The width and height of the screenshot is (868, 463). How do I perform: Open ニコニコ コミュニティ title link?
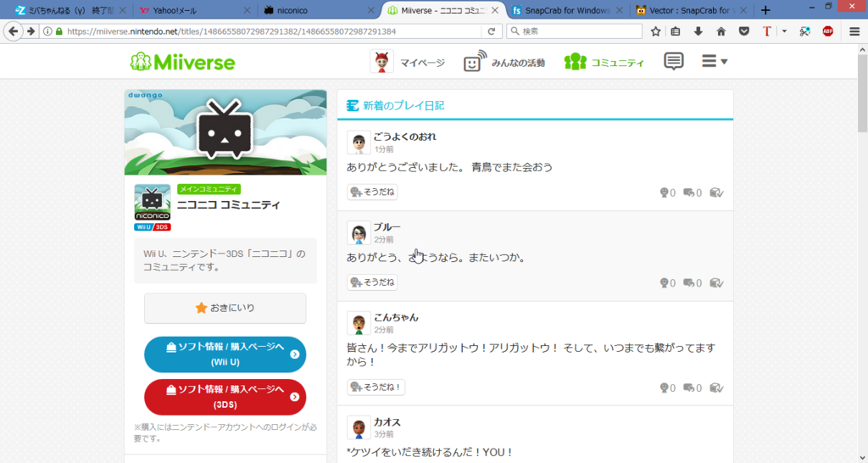(x=229, y=205)
